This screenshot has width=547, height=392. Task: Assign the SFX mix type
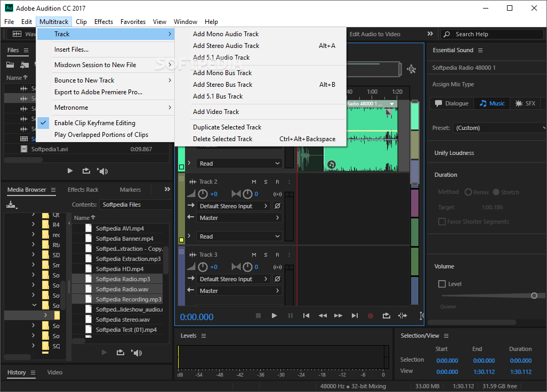525,103
